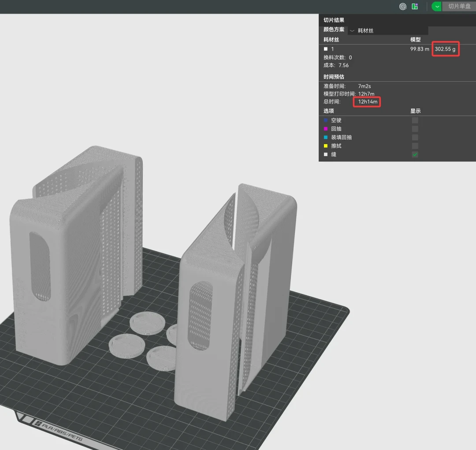Click the 切片单盘 button

point(459,6)
